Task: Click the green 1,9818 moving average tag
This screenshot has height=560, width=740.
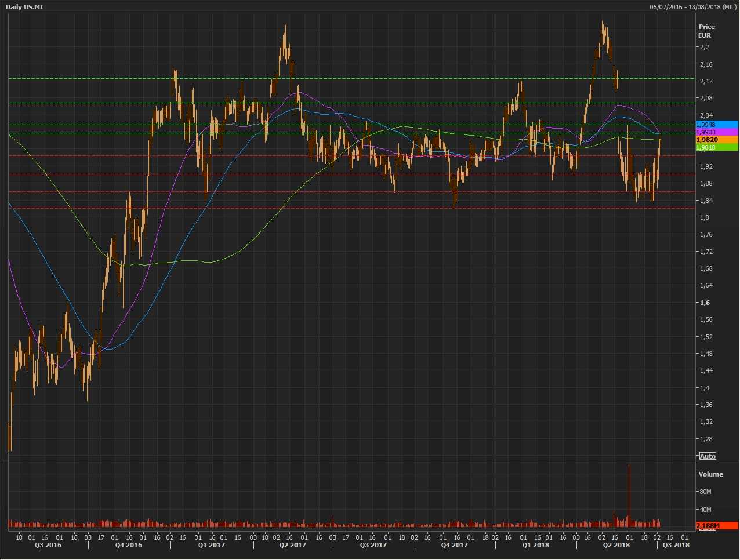Action: [716, 147]
